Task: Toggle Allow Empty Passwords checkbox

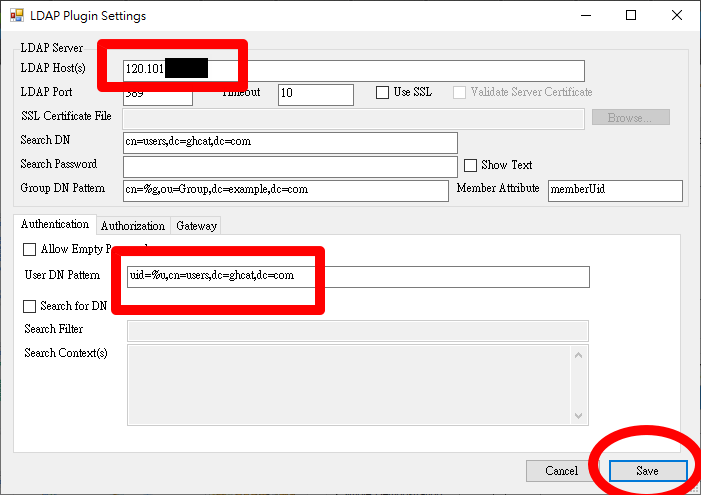Action: [x=30, y=250]
